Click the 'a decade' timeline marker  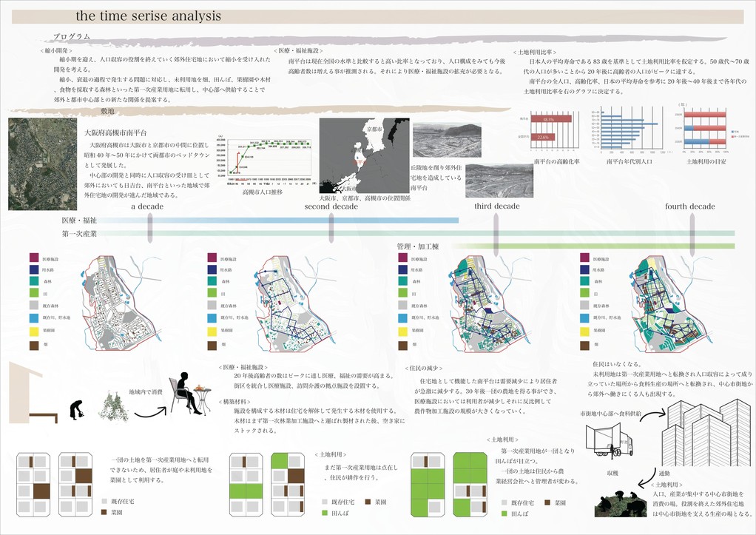(150, 223)
